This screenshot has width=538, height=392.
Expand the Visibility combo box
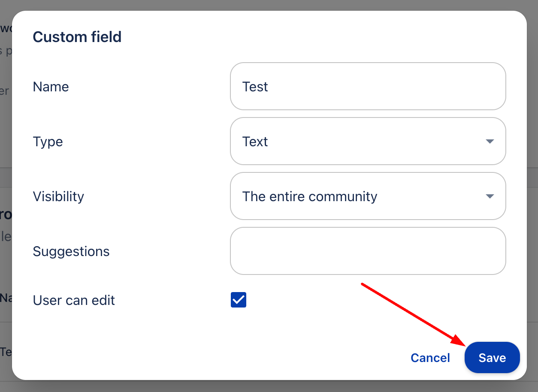(x=368, y=196)
